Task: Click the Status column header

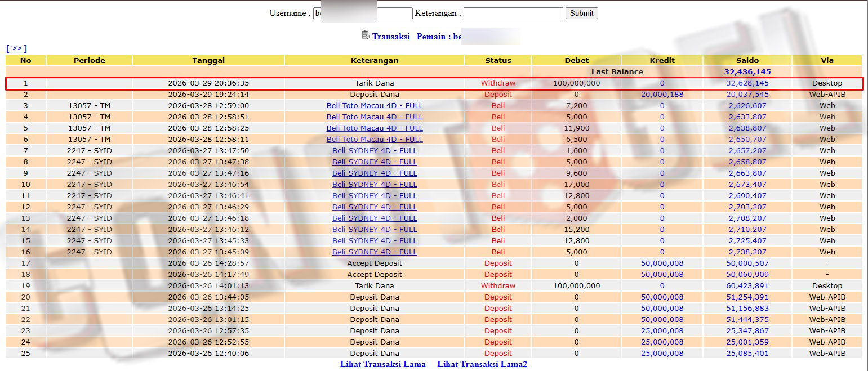Action: coord(498,60)
